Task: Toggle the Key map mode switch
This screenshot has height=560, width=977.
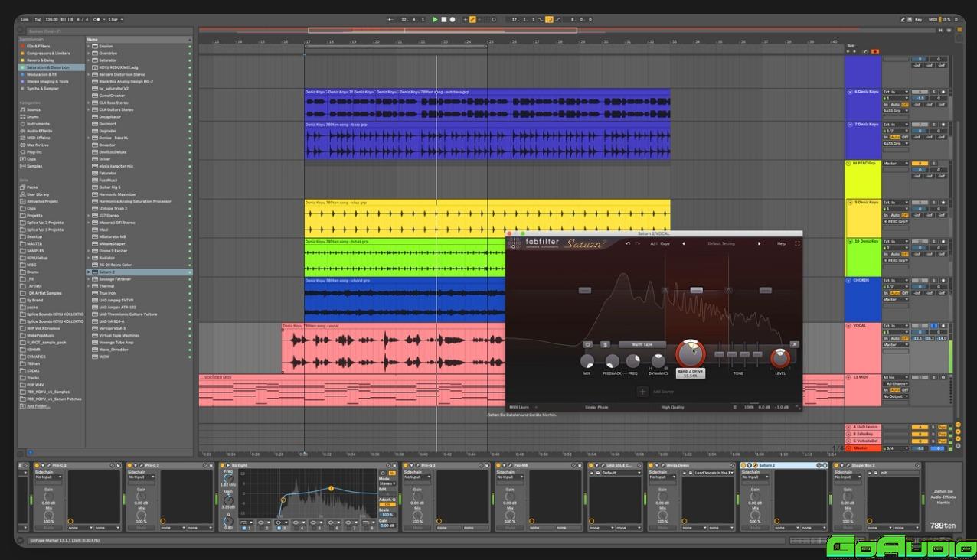Action: pos(918,19)
